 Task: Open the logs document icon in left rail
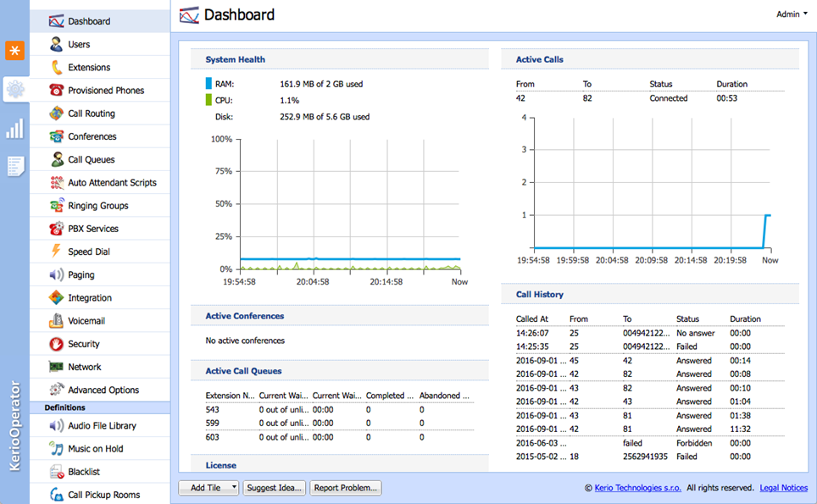coord(15,166)
